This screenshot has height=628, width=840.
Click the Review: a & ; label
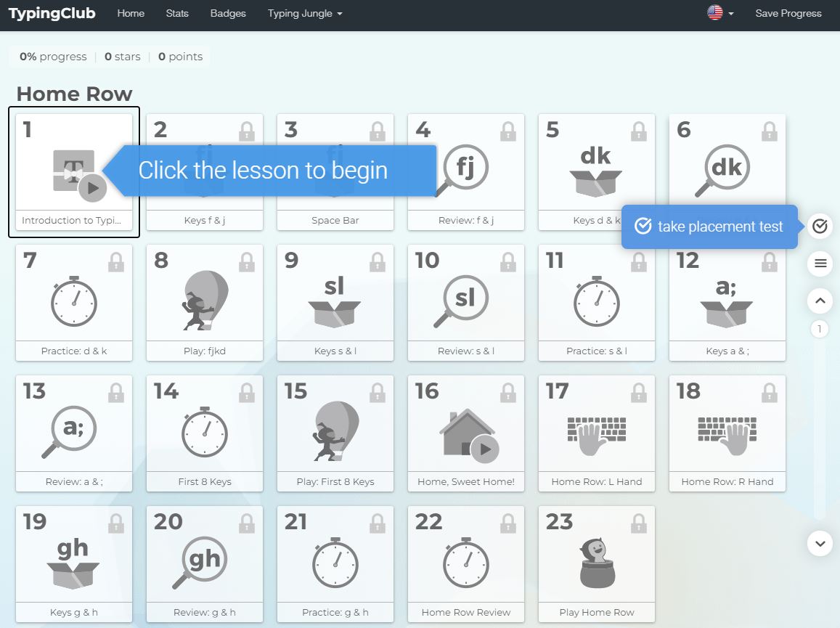(74, 482)
